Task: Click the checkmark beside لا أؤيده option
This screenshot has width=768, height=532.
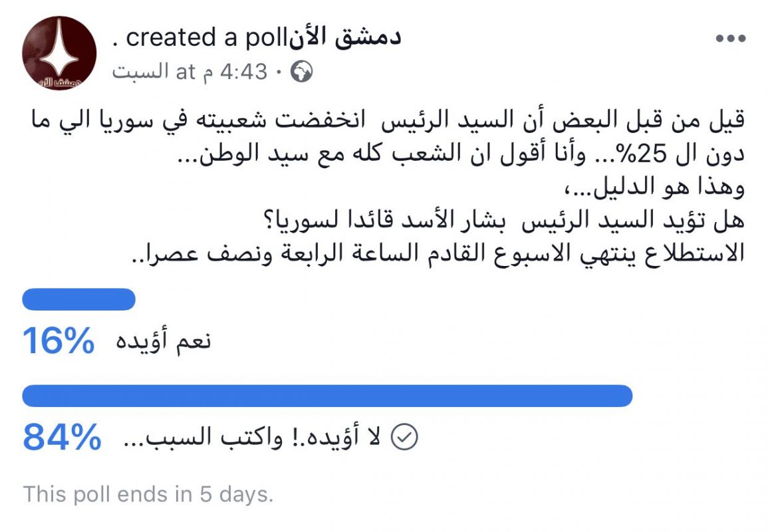Action: coord(404,437)
